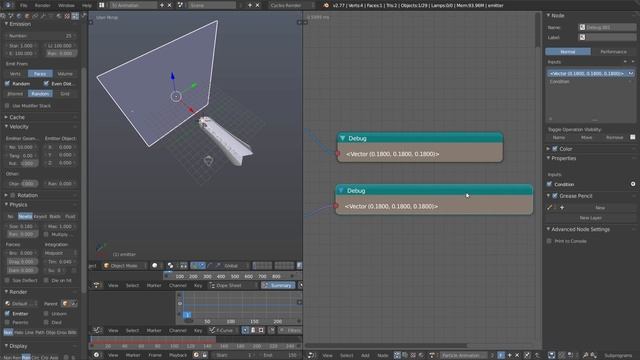
Task: Collapse the Emission panel
Action: pyautogui.click(x=6, y=24)
